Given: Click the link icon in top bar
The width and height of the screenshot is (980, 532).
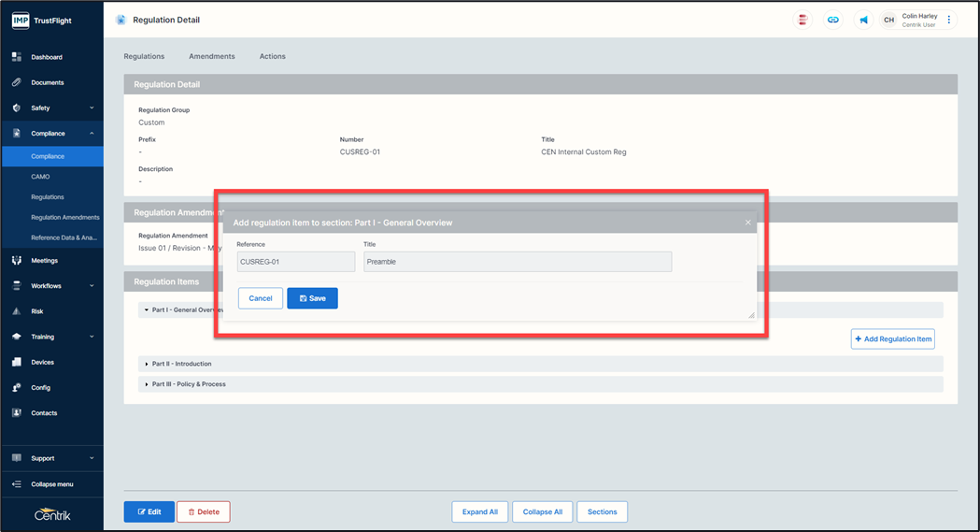Looking at the screenshot, I should coord(832,20).
